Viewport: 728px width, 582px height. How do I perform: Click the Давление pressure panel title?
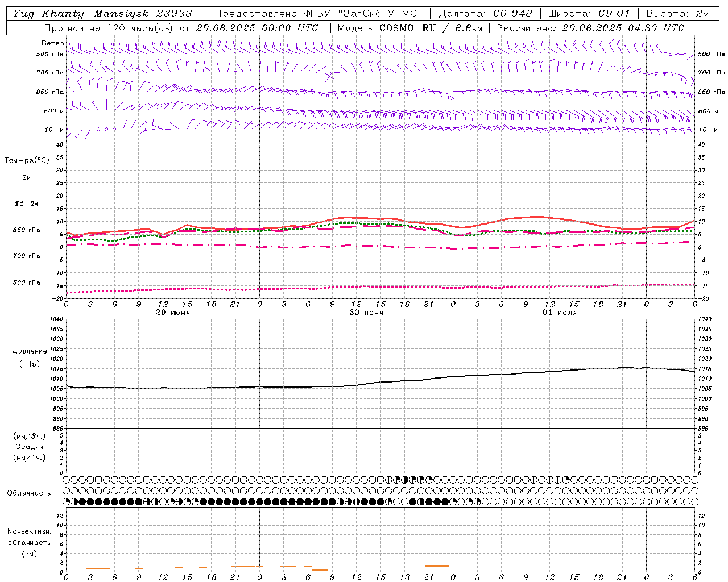point(30,351)
